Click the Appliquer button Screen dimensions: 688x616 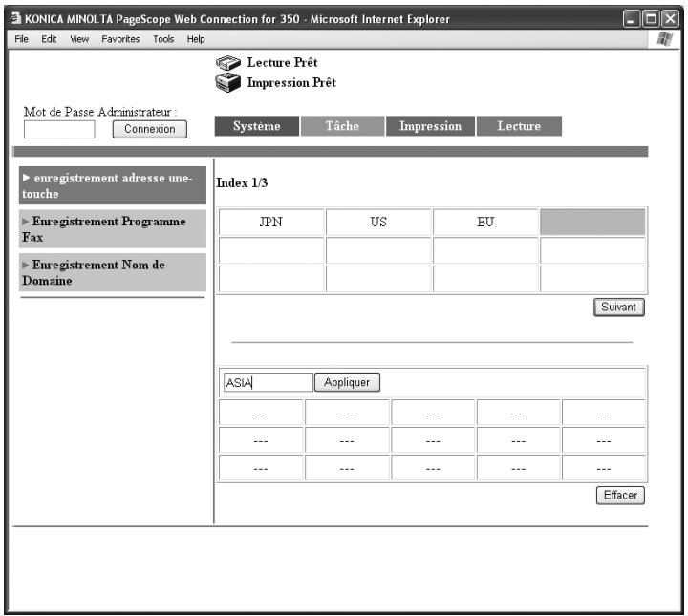point(347,382)
